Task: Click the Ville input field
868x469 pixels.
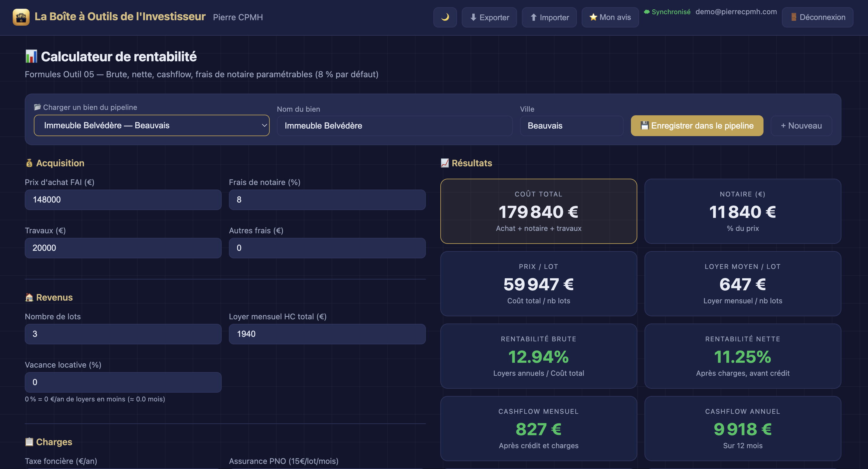Action: click(x=571, y=126)
